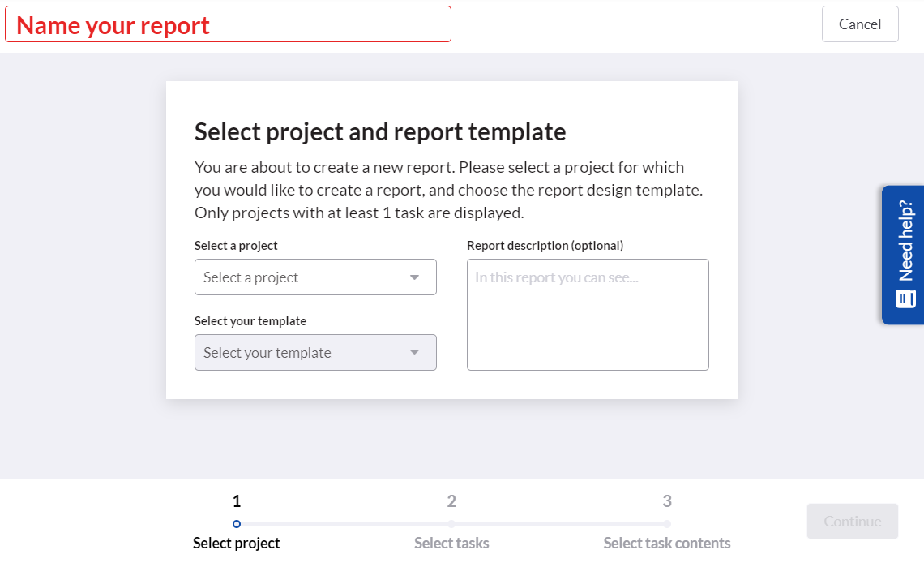Select the number 1 step indicator
This screenshot has height=563, width=924.
click(x=236, y=501)
